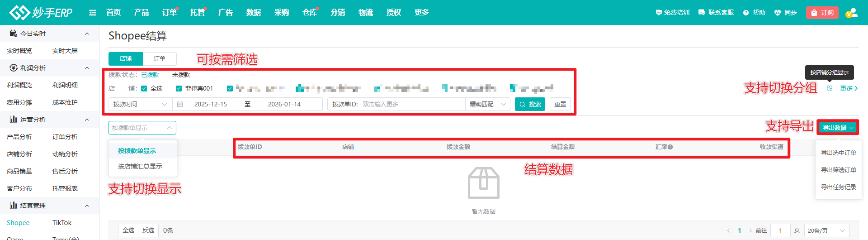Image resolution: width=868 pixels, height=240 pixels.
Task: Toggle the hamburger menu icon
Action: [x=93, y=13]
